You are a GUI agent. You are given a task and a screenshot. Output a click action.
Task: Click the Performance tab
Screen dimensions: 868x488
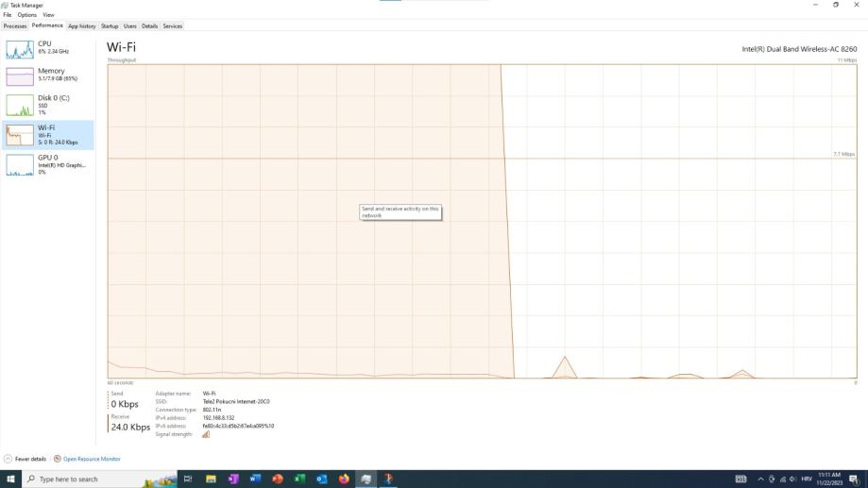(x=47, y=25)
